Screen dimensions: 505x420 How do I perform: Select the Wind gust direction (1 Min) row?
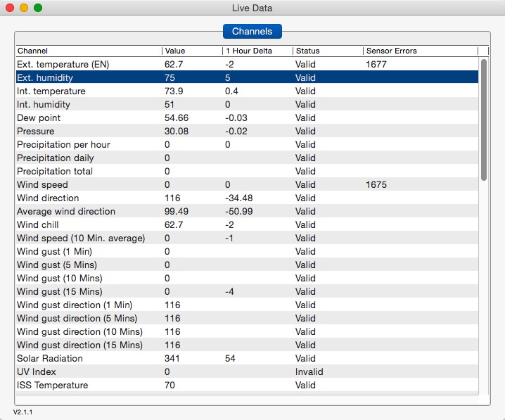pyautogui.click(x=247, y=305)
